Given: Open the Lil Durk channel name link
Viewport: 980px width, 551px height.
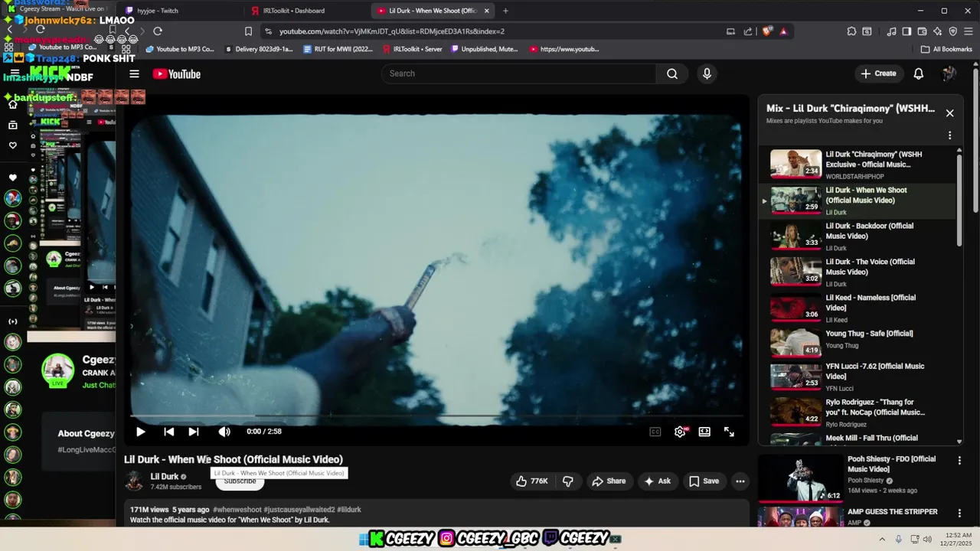Looking at the screenshot, I should 164,476.
